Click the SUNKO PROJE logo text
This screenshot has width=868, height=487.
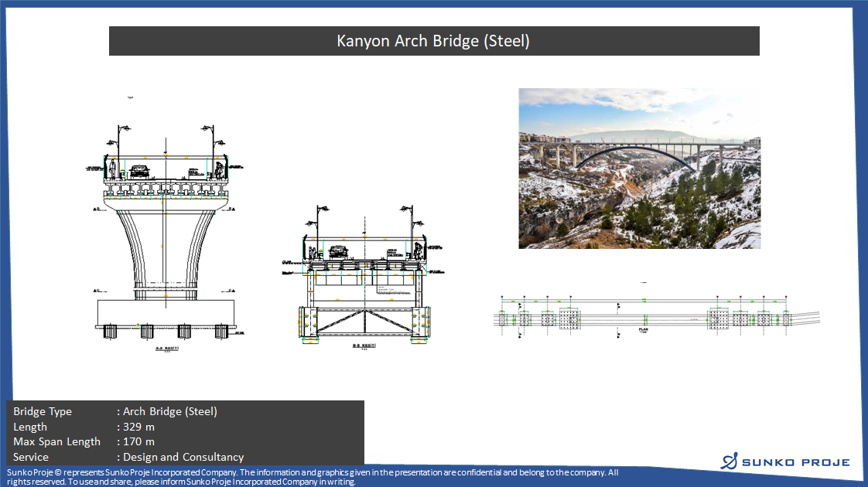[796, 462]
